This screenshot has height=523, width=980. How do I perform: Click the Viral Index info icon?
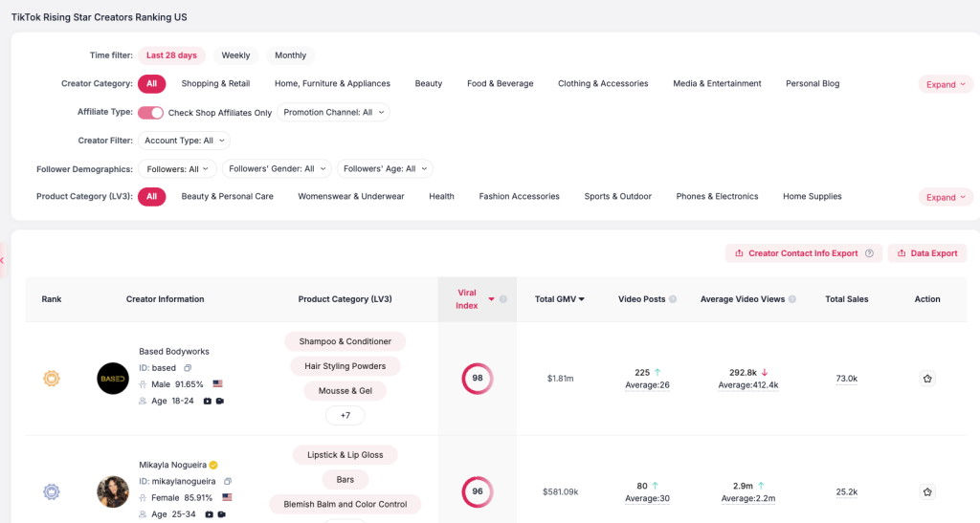point(503,299)
